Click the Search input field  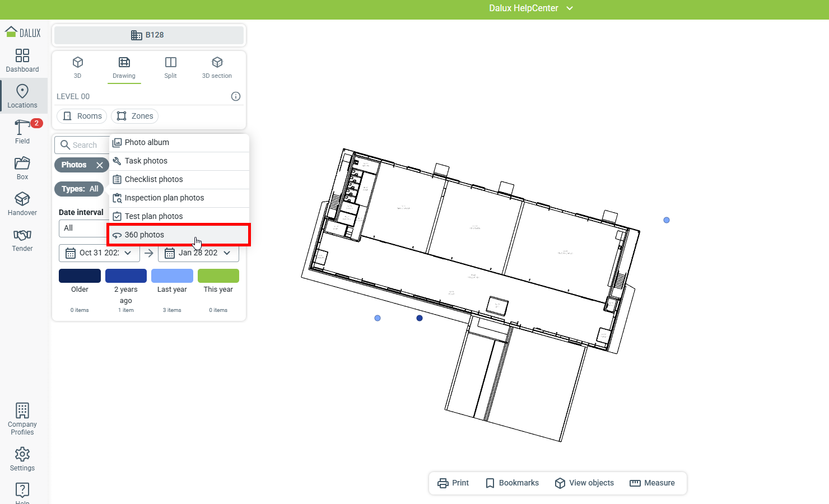(x=84, y=145)
